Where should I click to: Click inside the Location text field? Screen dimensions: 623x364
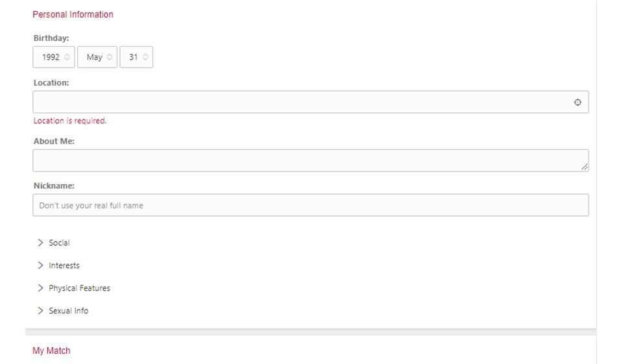tap(299, 103)
